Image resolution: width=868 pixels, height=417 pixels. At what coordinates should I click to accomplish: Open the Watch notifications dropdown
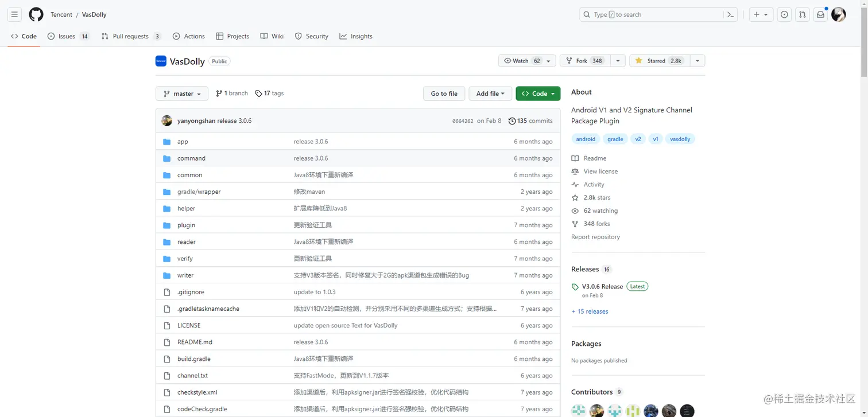click(x=527, y=61)
